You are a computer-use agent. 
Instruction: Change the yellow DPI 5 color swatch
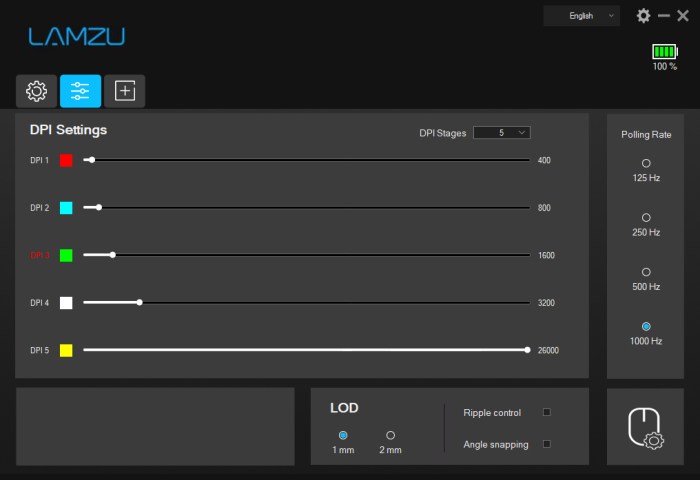(66, 350)
